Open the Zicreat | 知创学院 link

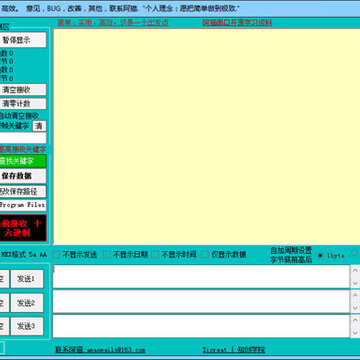pyautogui.click(x=234, y=350)
